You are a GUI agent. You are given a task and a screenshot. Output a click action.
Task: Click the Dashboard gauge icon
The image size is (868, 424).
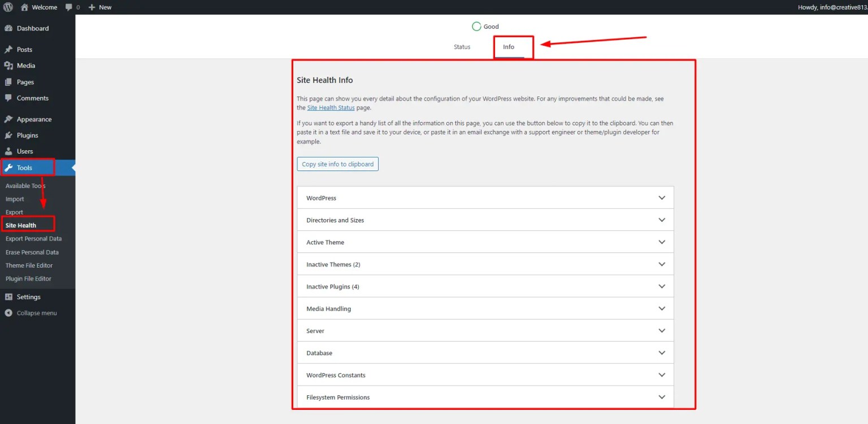(8, 28)
